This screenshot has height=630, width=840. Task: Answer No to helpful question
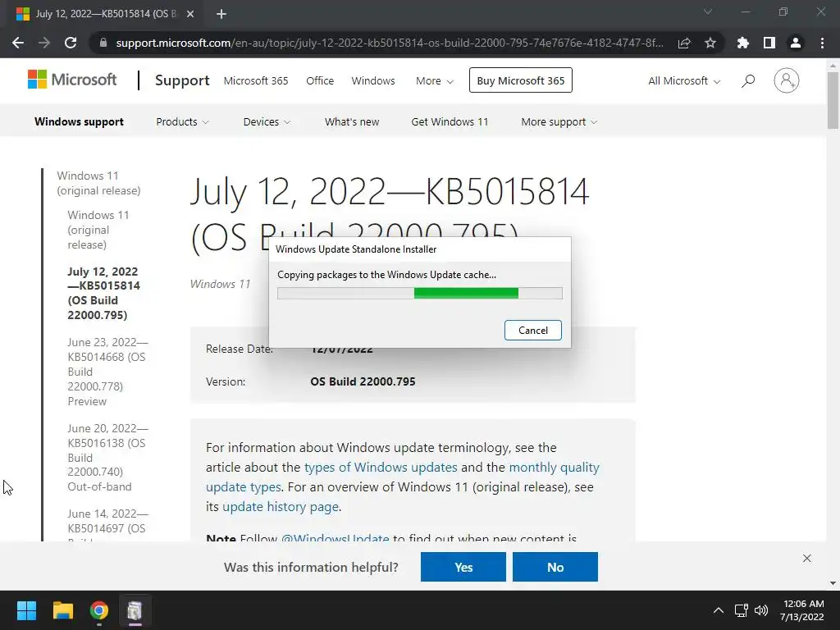[555, 567]
